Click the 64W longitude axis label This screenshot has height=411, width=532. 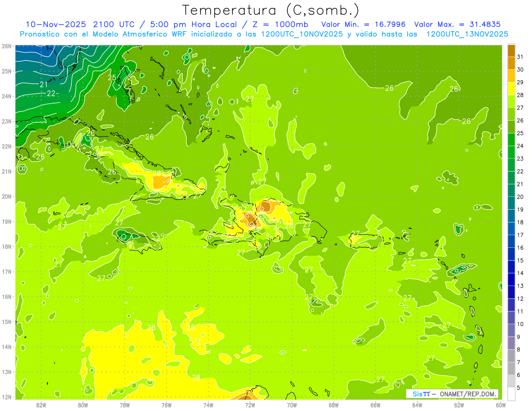click(x=417, y=405)
